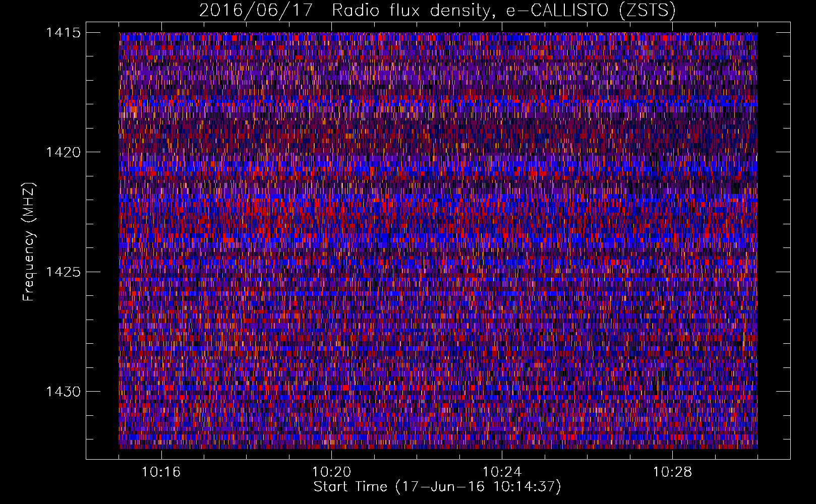Click the 'Start Time (17-Jun-16 10:14:37)' label

437,487
